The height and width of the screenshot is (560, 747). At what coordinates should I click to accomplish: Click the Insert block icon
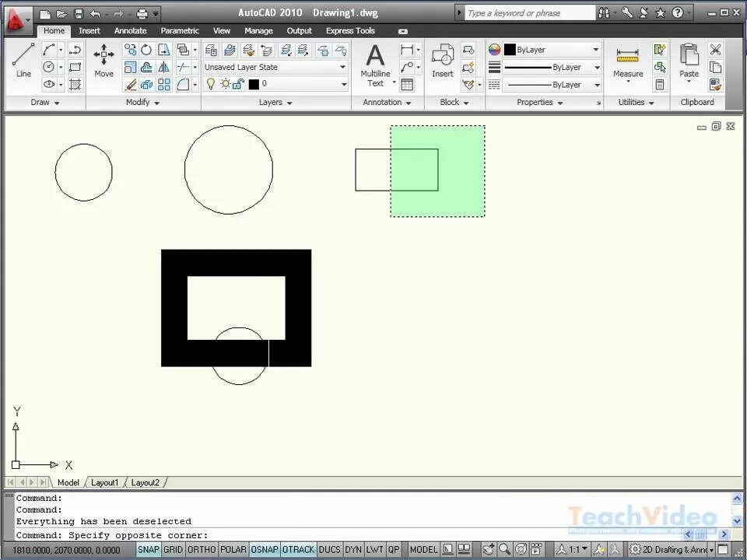[442, 61]
